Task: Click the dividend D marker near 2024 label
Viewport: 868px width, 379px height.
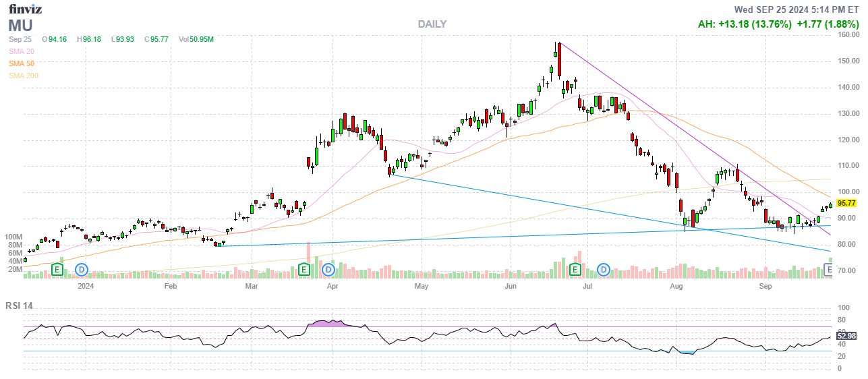Action: (82, 270)
